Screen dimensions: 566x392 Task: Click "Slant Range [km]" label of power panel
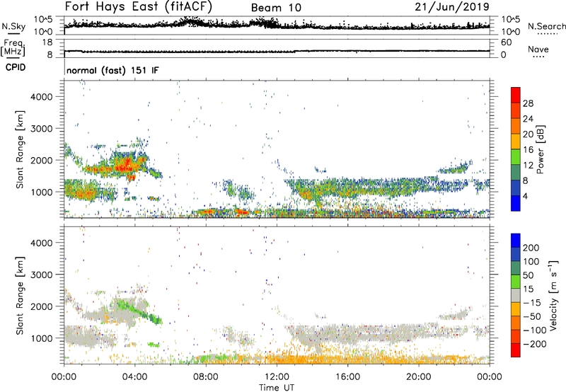(x=20, y=149)
